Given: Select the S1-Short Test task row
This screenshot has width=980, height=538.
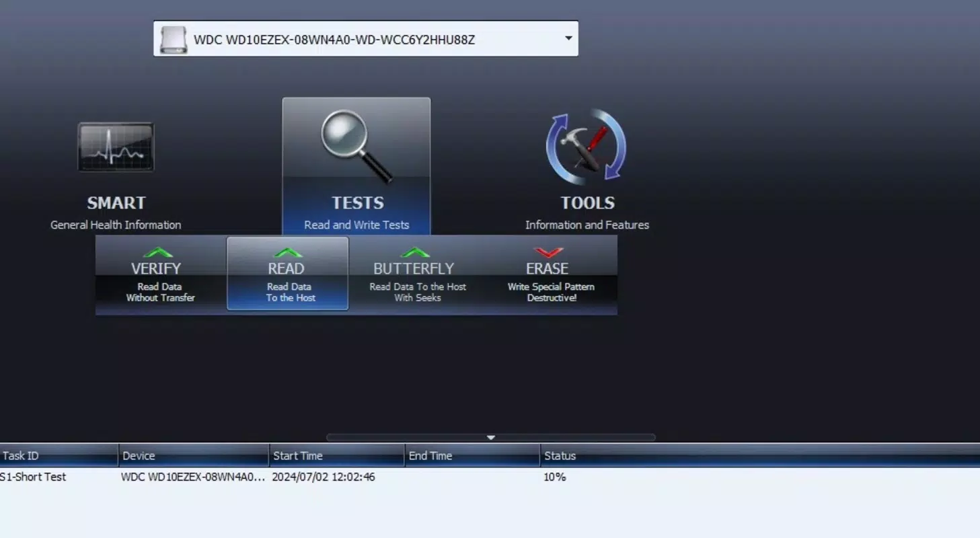Looking at the screenshot, I should tap(490, 477).
